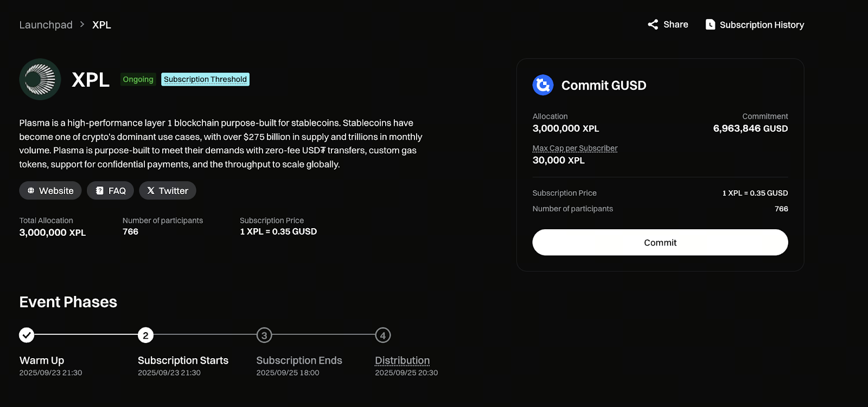Open the Twitter link button
868x407 pixels.
[168, 191]
